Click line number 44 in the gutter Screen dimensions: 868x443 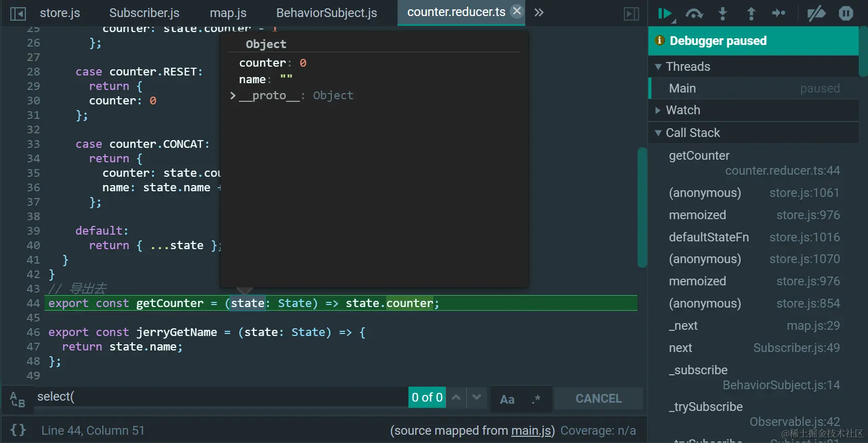33,303
